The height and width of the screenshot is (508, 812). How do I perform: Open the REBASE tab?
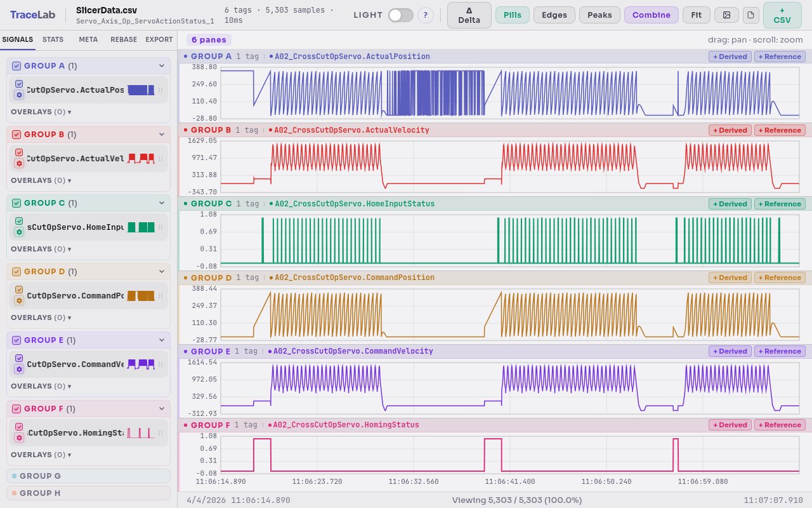coord(124,39)
